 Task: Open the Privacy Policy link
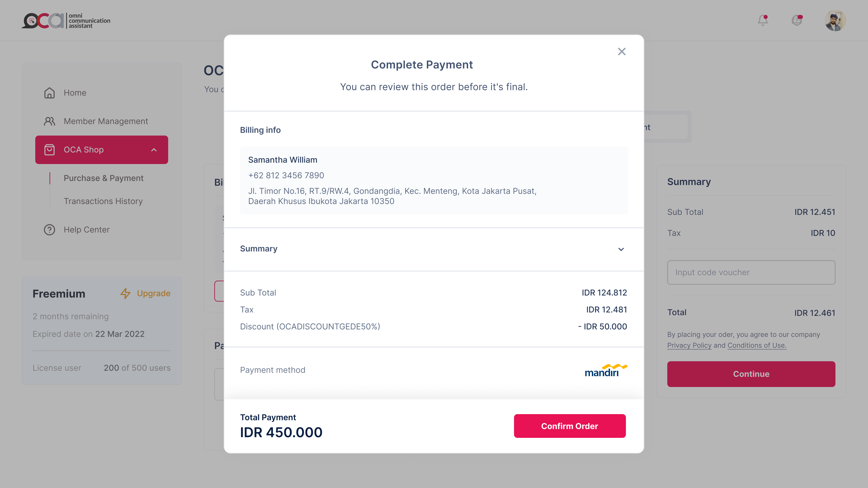689,345
